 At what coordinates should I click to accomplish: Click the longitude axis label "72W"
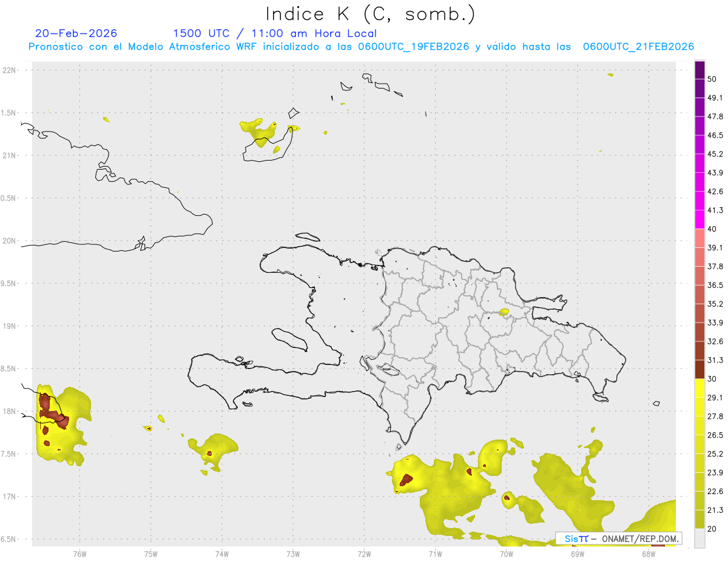364,554
